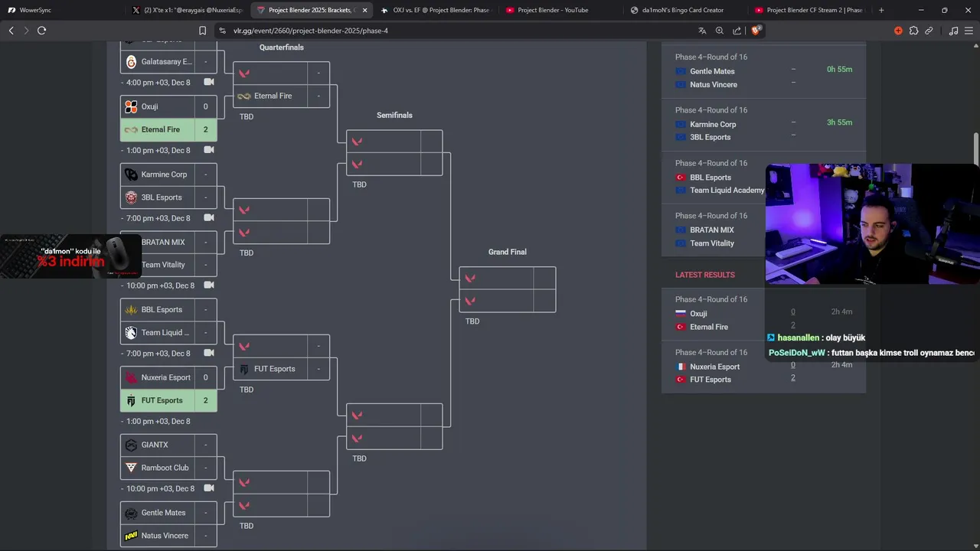Open upcoming Gentle Mates vs Natus Vincere match
Viewport: 980px width, 551px height.
click(763, 71)
